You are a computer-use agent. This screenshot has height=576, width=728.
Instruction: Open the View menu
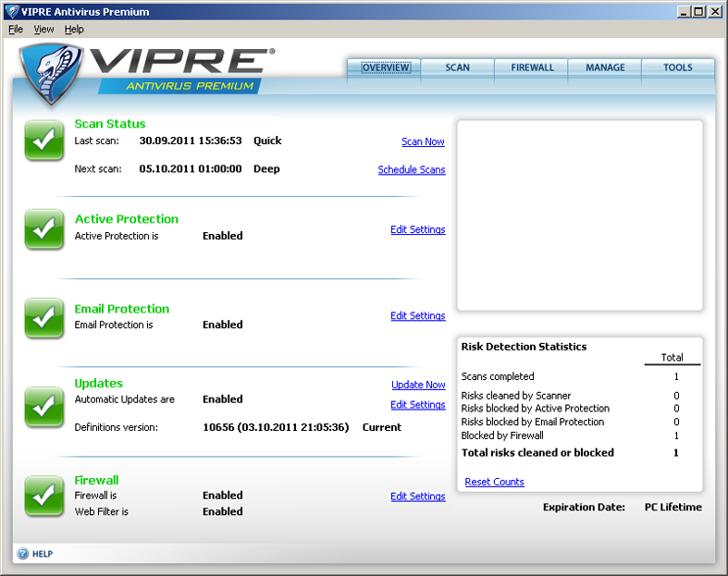click(x=43, y=30)
